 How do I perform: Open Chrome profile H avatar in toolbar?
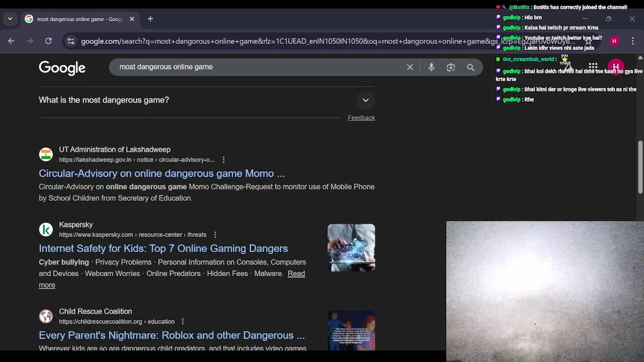tap(614, 41)
